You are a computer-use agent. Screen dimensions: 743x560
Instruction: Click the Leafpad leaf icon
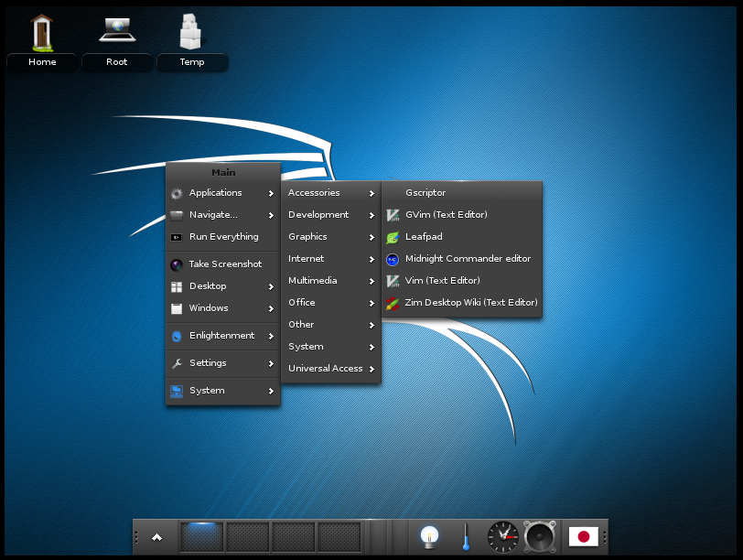(x=393, y=237)
